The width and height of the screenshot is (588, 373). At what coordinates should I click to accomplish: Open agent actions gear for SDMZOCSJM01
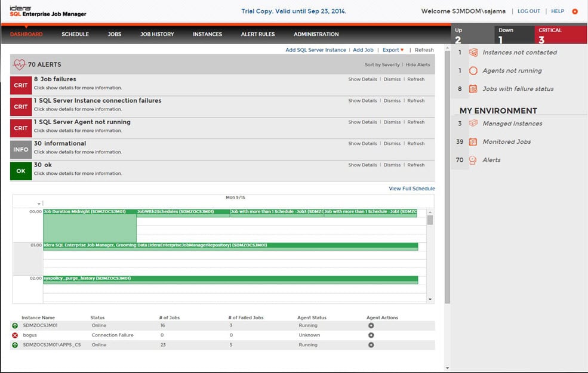pyautogui.click(x=371, y=326)
